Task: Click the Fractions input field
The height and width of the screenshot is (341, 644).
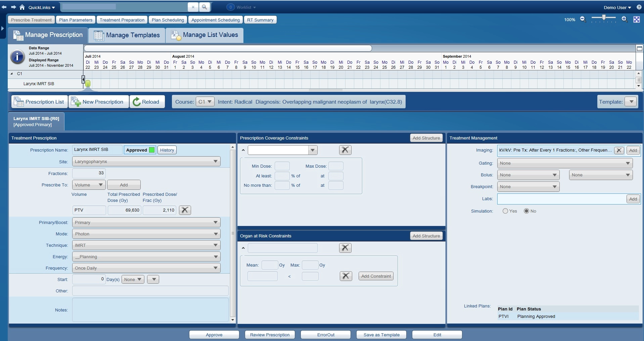Action: pyautogui.click(x=89, y=173)
